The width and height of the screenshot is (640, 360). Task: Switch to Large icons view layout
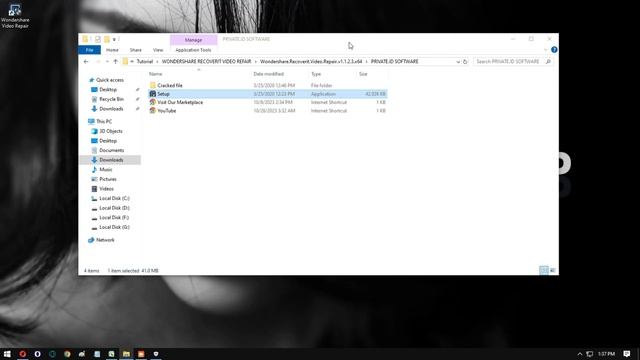tap(553, 270)
